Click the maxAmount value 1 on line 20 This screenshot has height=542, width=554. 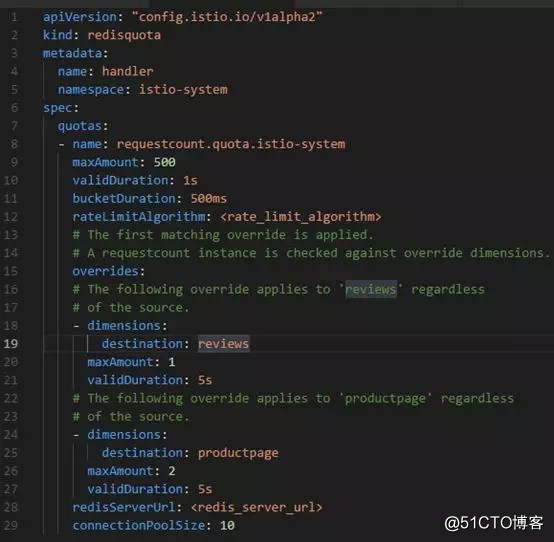click(x=172, y=362)
